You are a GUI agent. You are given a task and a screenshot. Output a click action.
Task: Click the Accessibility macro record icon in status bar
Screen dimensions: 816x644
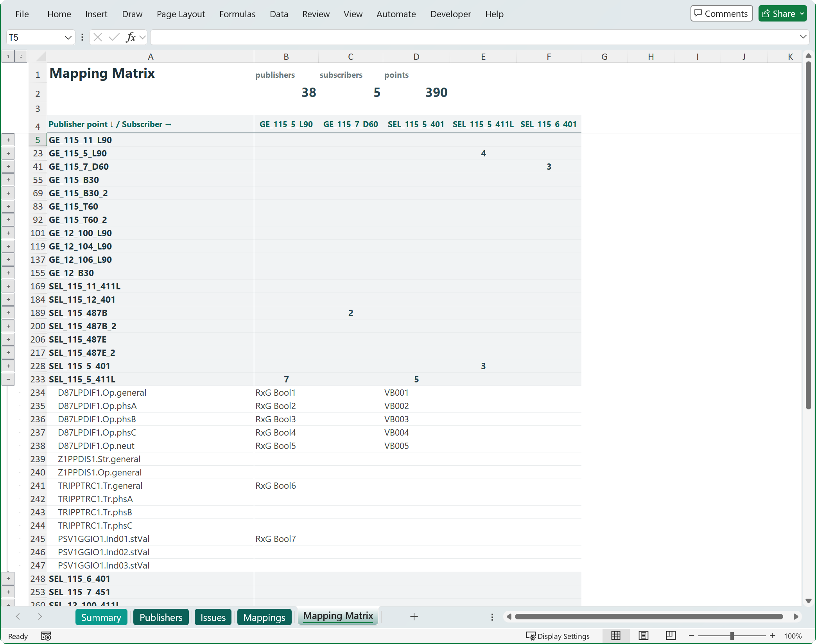[x=46, y=636]
